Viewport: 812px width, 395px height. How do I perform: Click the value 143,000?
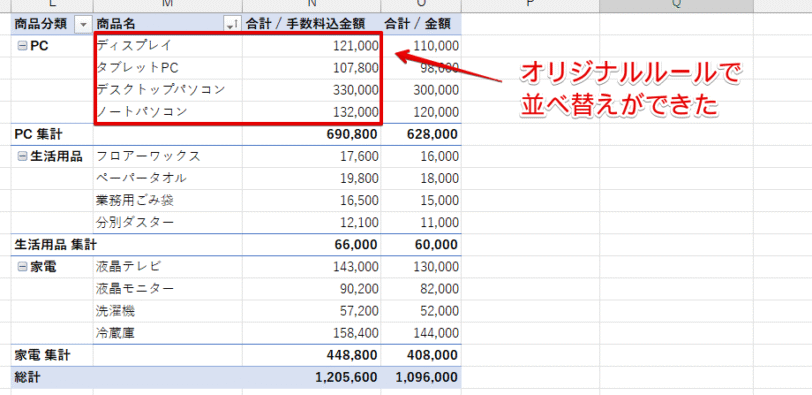click(x=356, y=267)
